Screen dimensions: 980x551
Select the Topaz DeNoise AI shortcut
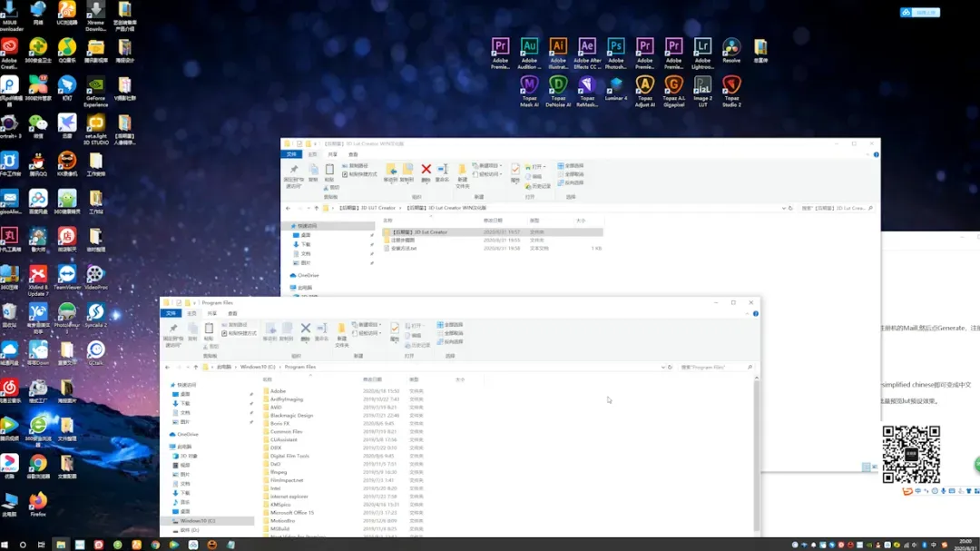[x=558, y=85]
